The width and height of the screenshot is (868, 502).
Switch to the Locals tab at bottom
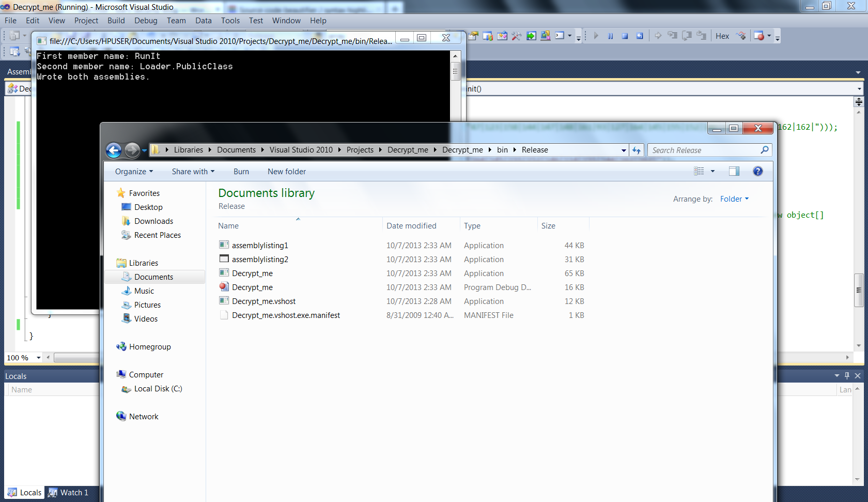[24, 493]
